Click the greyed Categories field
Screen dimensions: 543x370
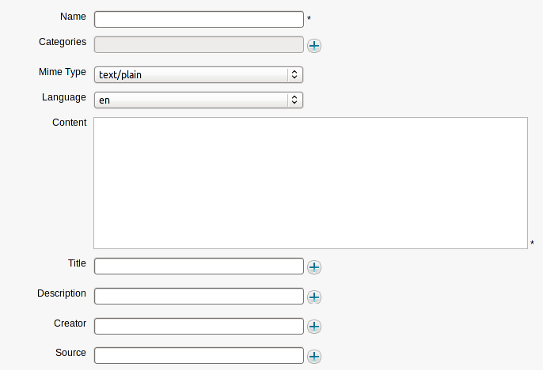tap(199, 45)
